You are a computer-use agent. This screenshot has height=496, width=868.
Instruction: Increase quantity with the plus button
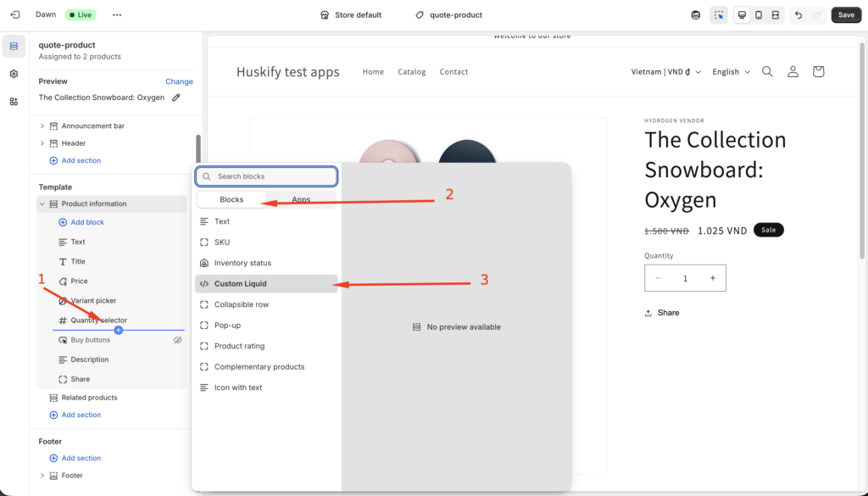713,278
